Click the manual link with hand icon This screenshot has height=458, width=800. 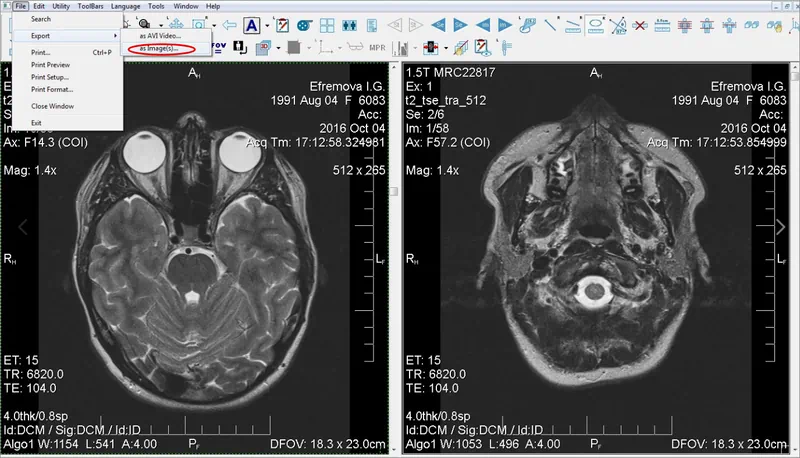(x=774, y=26)
